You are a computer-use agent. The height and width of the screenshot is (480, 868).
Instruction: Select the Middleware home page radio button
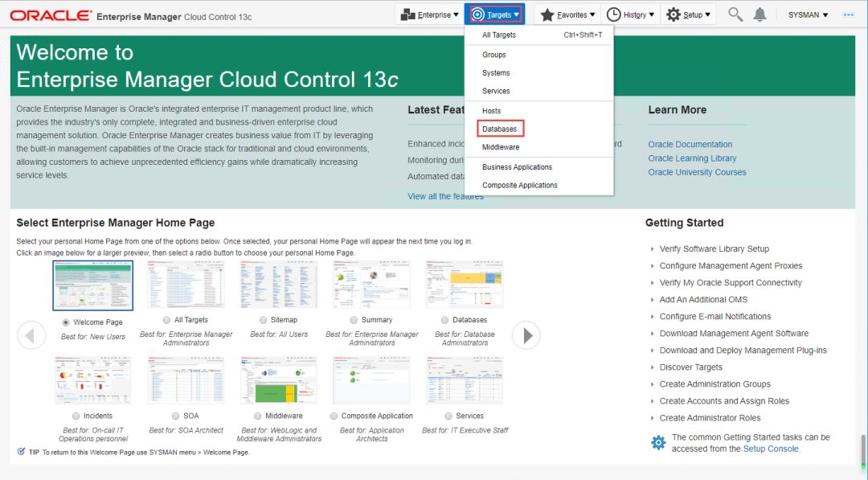[x=257, y=416]
